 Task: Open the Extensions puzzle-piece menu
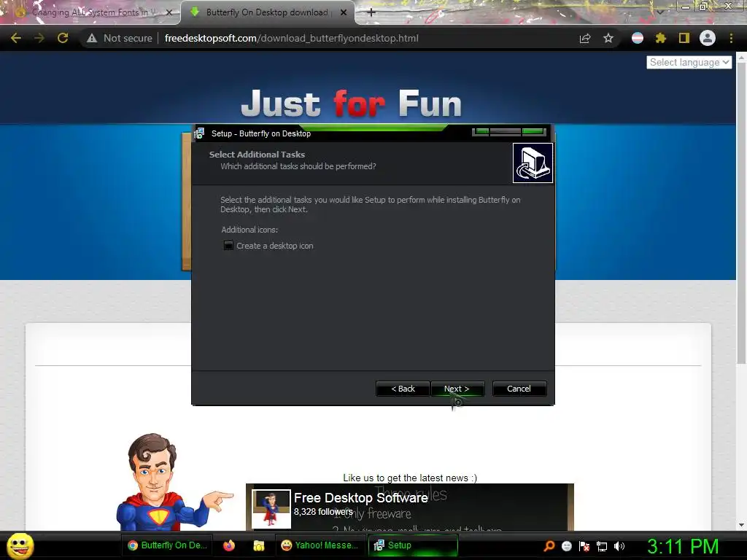661,38
